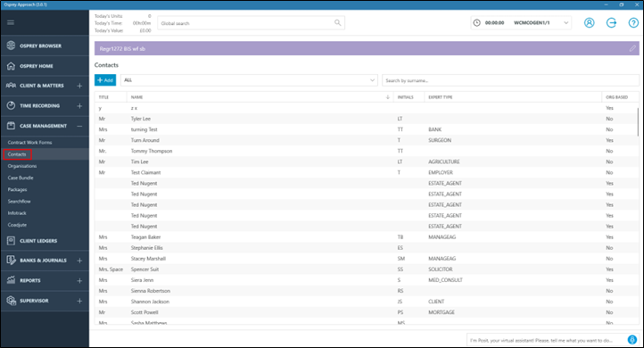
Task: Expand Time Recording with plus
Action: pyautogui.click(x=79, y=106)
